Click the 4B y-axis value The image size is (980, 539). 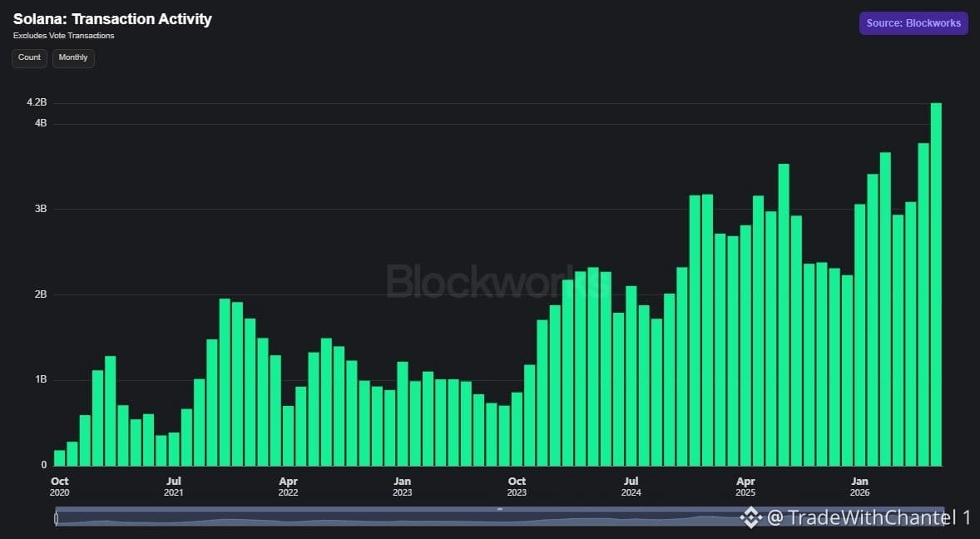(x=41, y=124)
